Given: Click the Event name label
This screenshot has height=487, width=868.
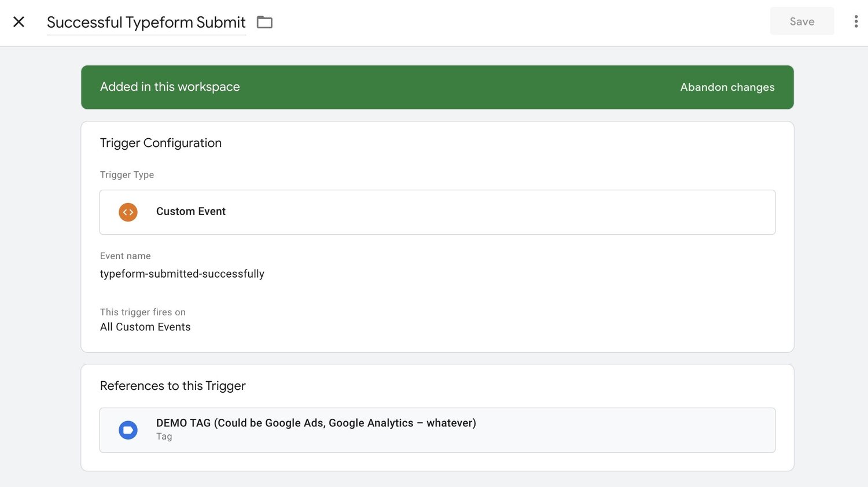Looking at the screenshot, I should pos(125,256).
